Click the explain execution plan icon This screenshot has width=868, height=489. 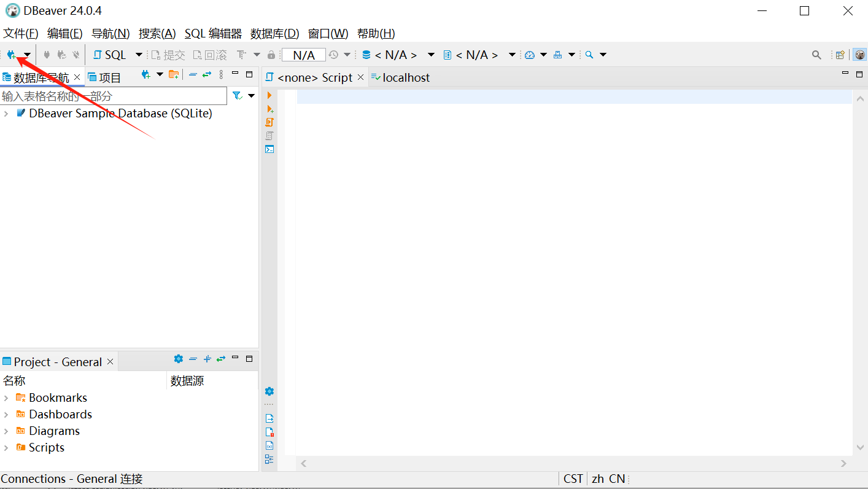pyautogui.click(x=269, y=136)
